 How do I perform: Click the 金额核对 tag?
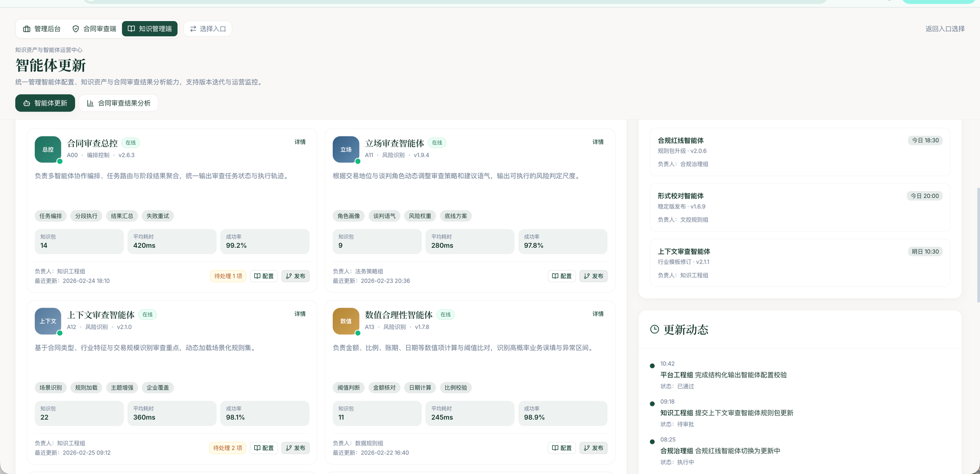click(384, 388)
